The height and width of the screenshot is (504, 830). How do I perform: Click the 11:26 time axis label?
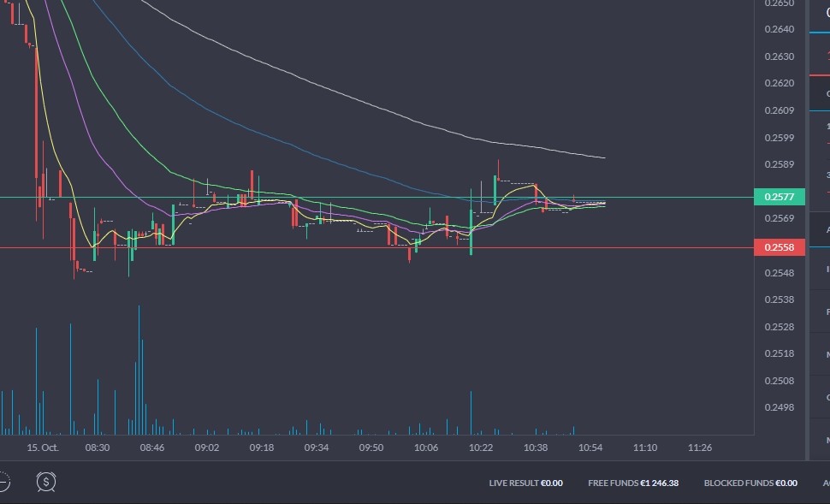[700, 448]
